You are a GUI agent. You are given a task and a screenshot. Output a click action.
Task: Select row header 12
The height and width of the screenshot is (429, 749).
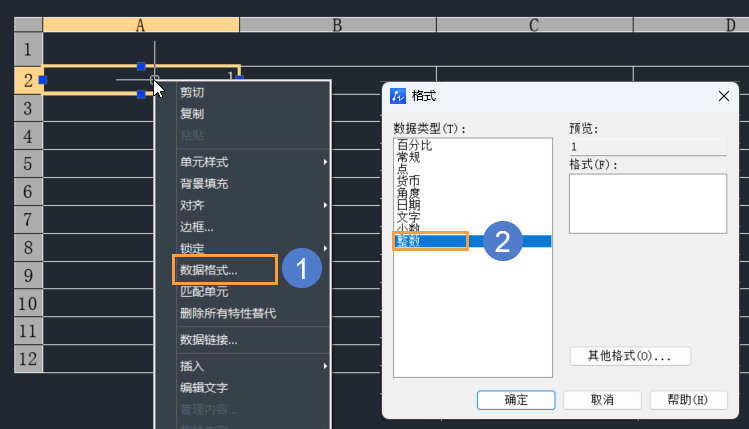pos(28,358)
